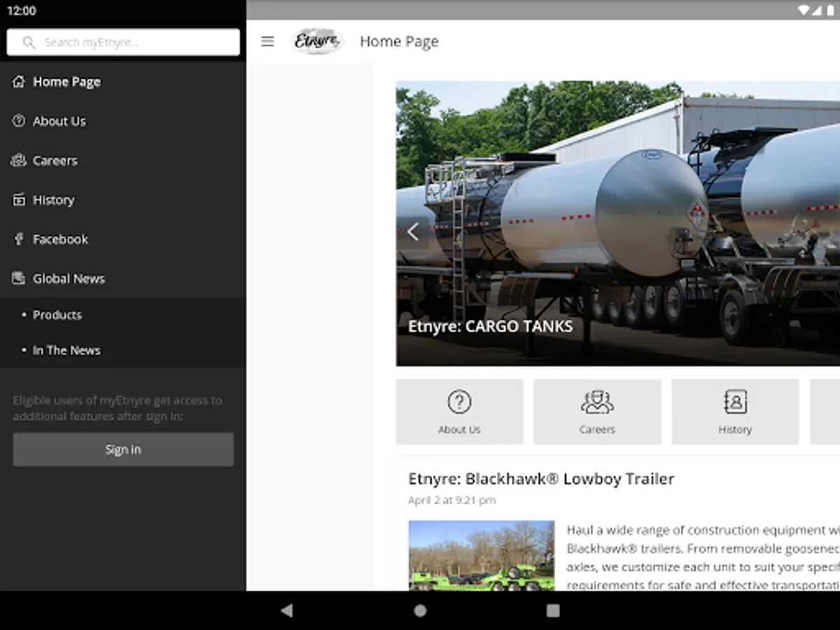Open In The News sub-item
This screenshot has height=630, width=840.
click(122, 350)
